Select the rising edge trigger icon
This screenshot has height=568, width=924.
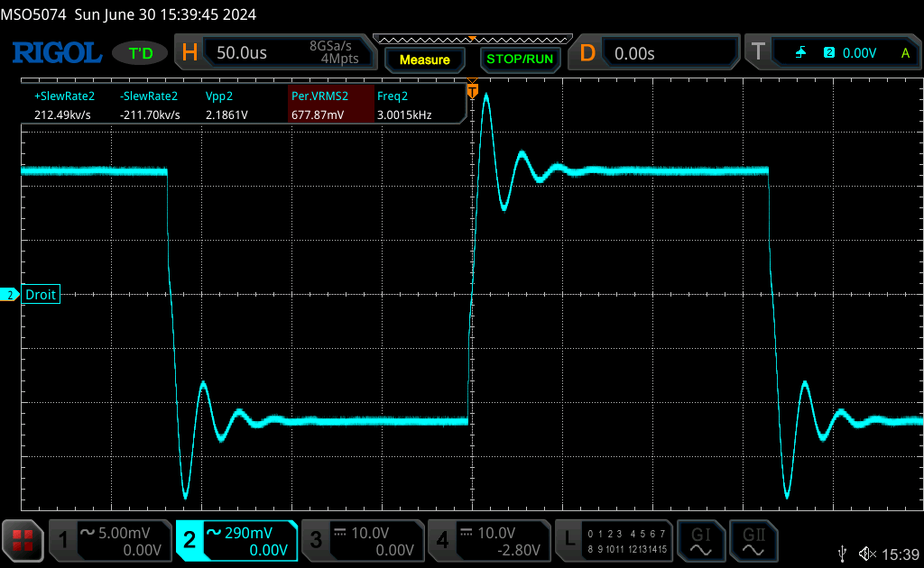800,53
